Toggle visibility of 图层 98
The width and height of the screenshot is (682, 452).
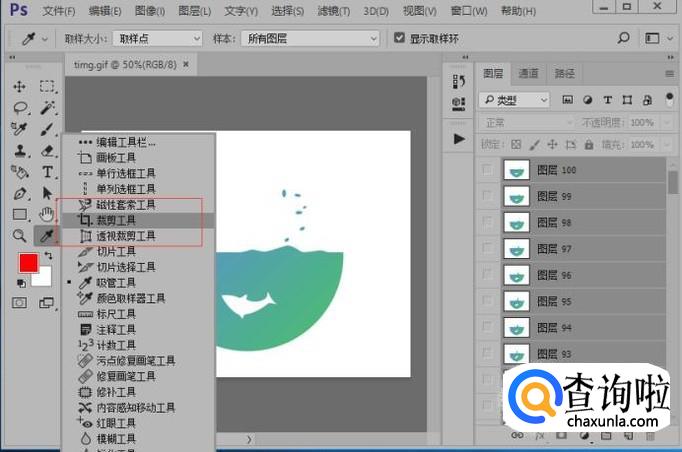point(487,222)
